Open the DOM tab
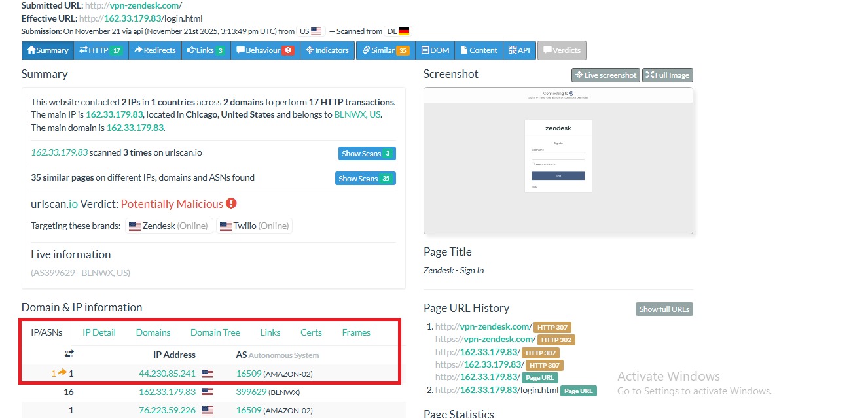The height and width of the screenshot is (418, 868). click(x=435, y=50)
